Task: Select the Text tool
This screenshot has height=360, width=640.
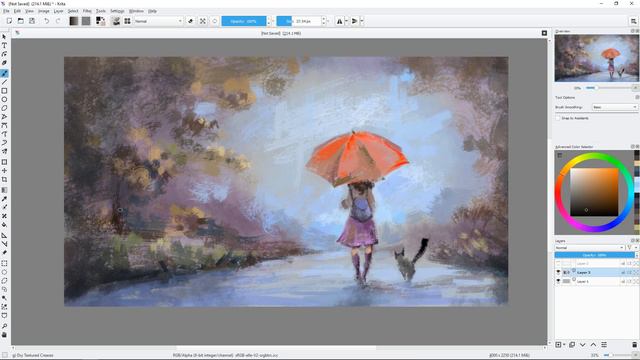Action: click(4, 45)
